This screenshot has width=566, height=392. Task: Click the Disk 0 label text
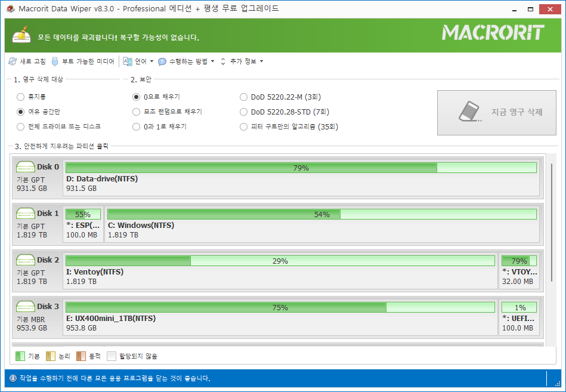click(48, 166)
